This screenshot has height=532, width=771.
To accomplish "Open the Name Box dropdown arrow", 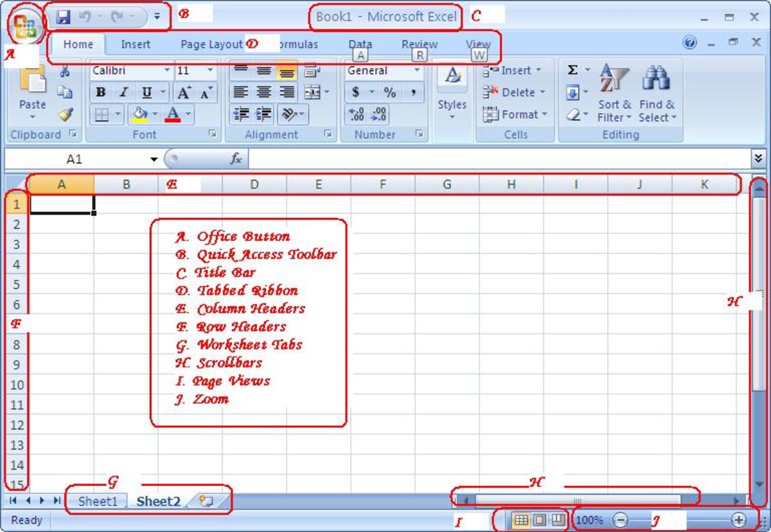I will coord(154,159).
